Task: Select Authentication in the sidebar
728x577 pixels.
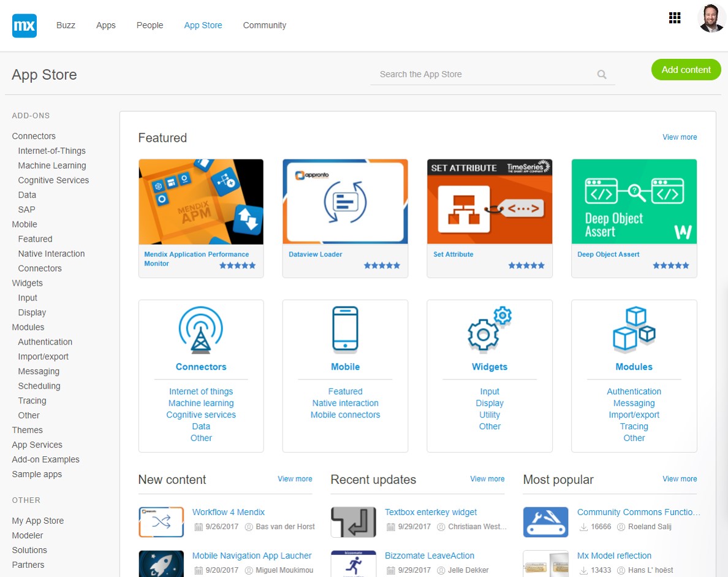Action: [x=45, y=342]
